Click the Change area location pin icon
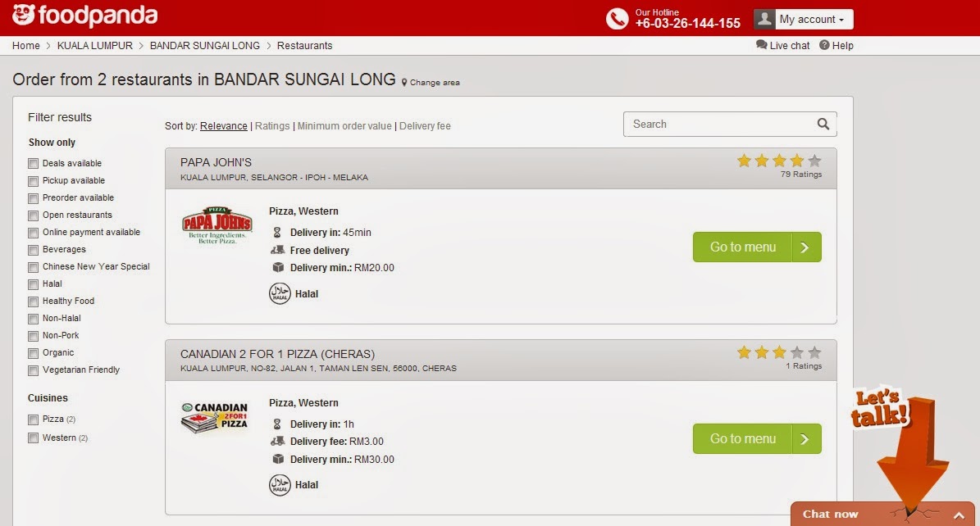 [404, 83]
